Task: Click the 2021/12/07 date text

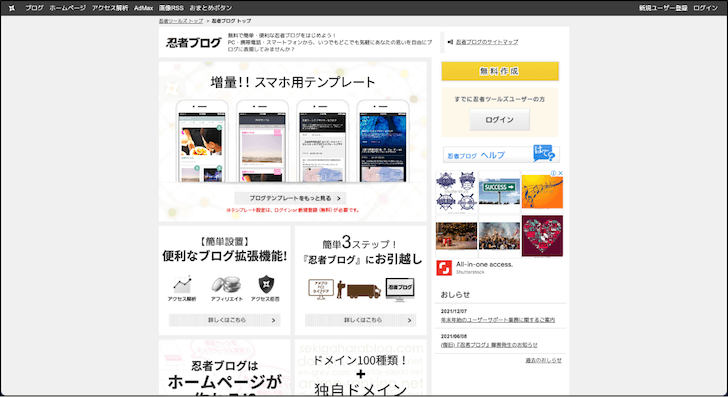Action: (454, 311)
